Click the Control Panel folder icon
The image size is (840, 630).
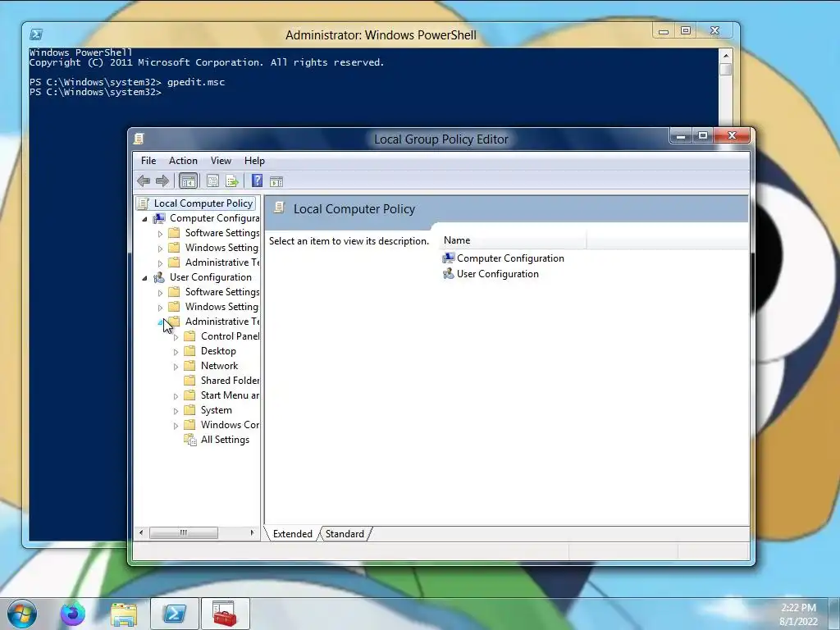pyautogui.click(x=189, y=336)
